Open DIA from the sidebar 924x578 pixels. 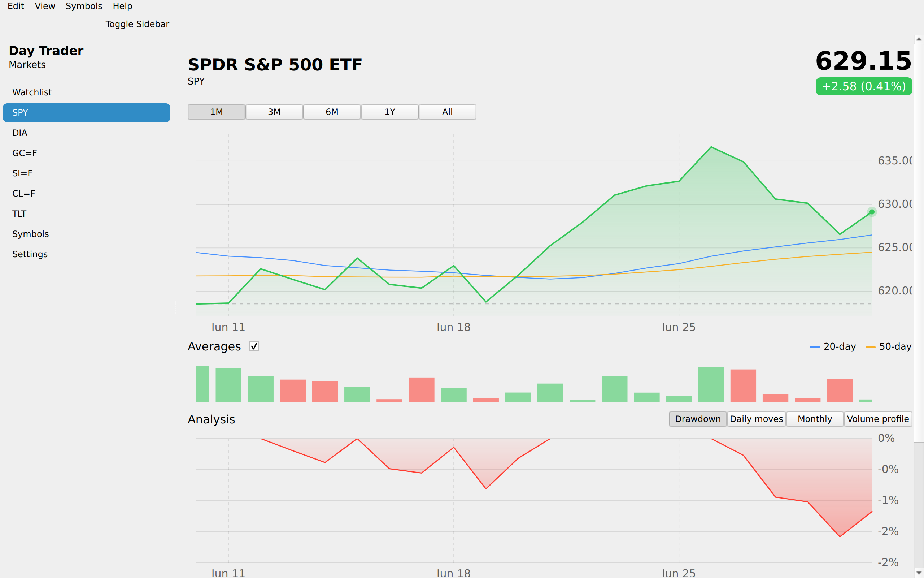tap(87, 133)
